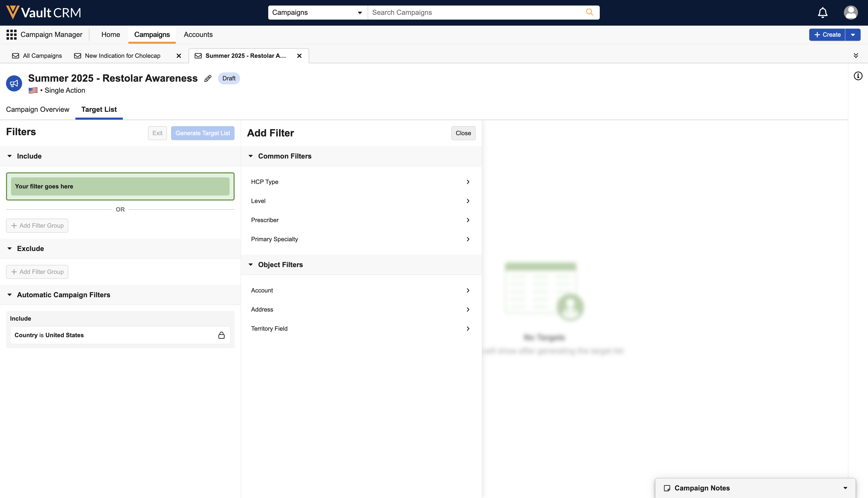Collapse the Common Filters section

coord(251,156)
